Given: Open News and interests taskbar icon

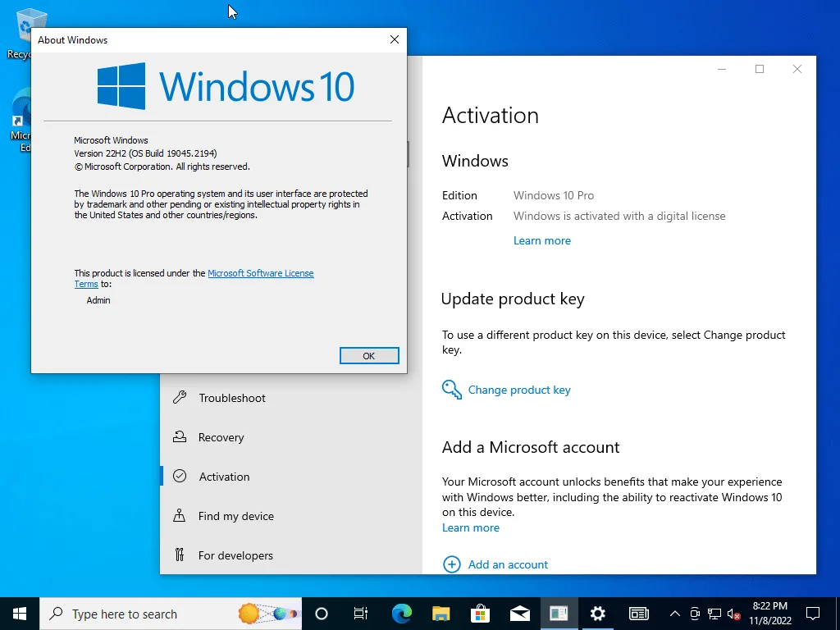Looking at the screenshot, I should point(638,614).
